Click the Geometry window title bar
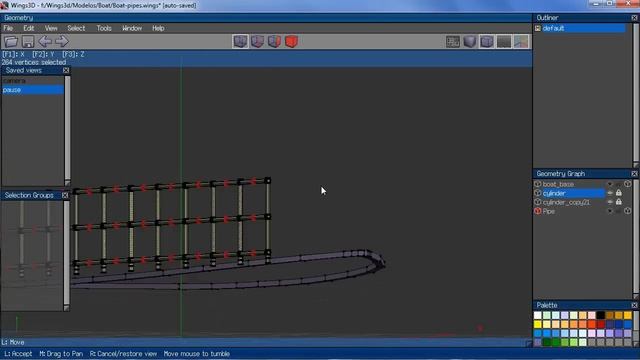 [x=266, y=18]
